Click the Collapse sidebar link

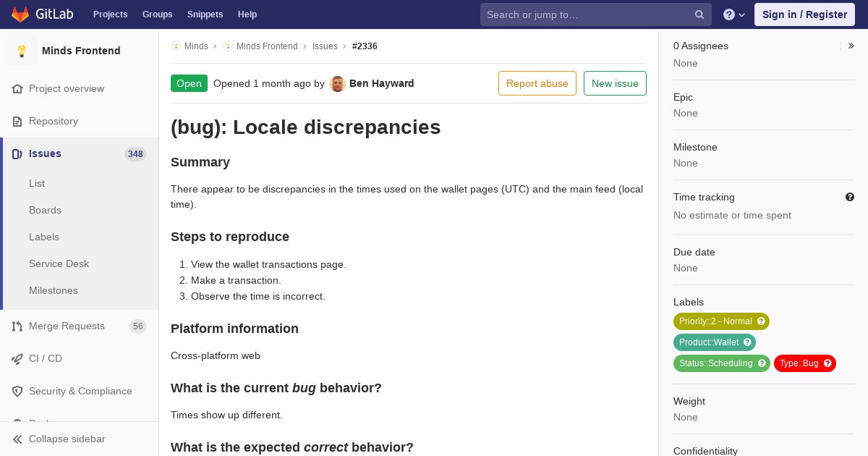click(80, 439)
